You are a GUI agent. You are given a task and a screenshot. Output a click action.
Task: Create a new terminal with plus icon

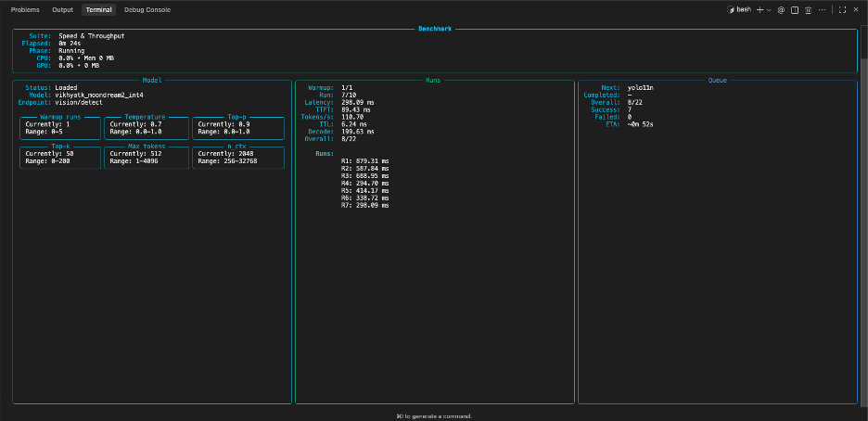[x=759, y=9]
